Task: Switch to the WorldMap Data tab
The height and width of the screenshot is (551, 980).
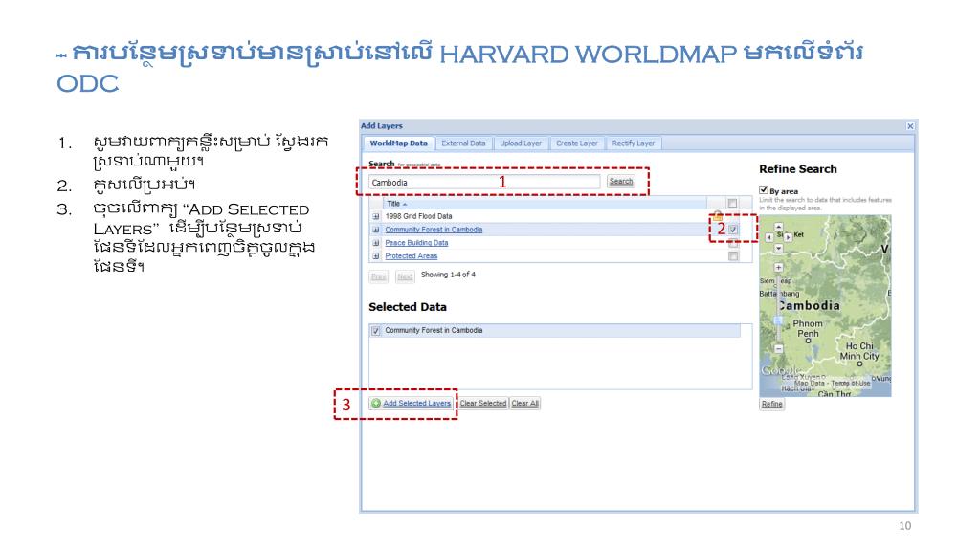Action: 398,143
